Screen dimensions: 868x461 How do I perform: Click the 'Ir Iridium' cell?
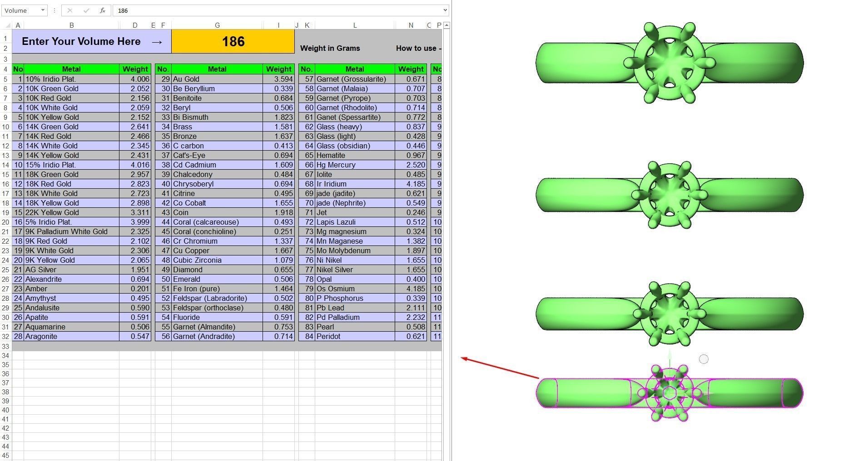355,184
